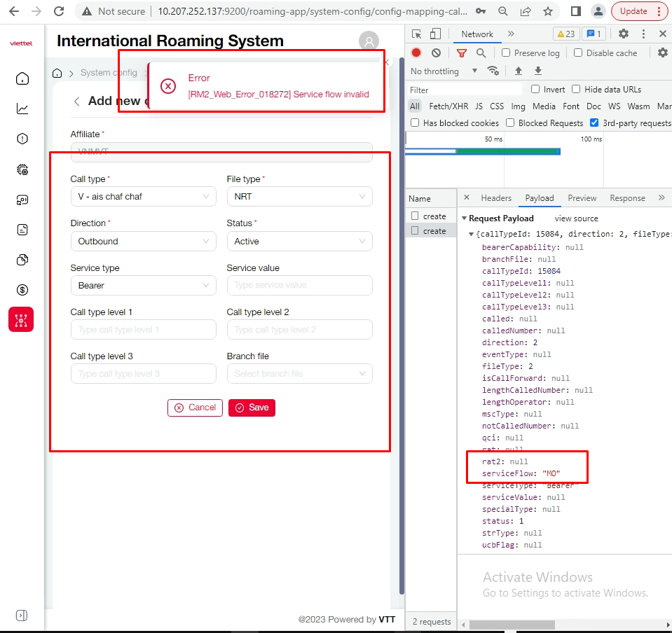Image resolution: width=672 pixels, height=633 pixels.
Task: Open the No throttling dropdown
Action: [x=444, y=71]
